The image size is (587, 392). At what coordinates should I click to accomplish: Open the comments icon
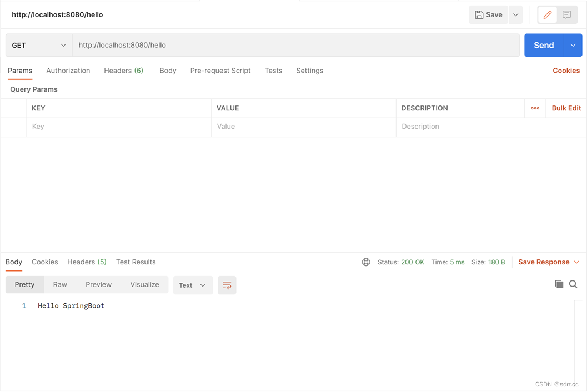pyautogui.click(x=567, y=14)
